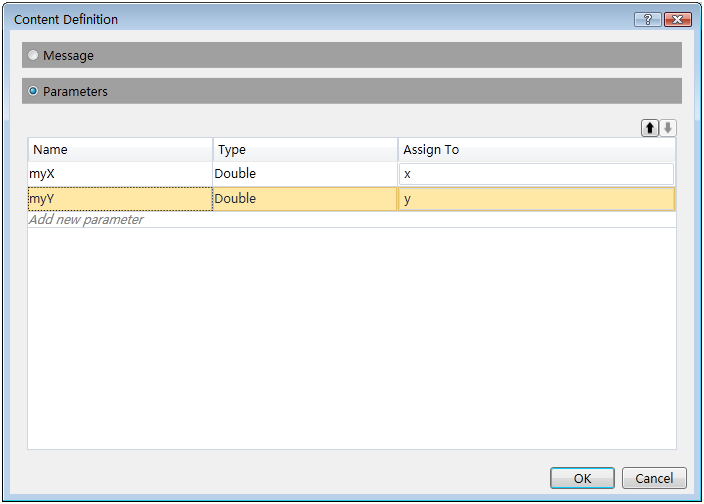Select the myY name cell
This screenshot has height=504, width=704.
(x=120, y=199)
